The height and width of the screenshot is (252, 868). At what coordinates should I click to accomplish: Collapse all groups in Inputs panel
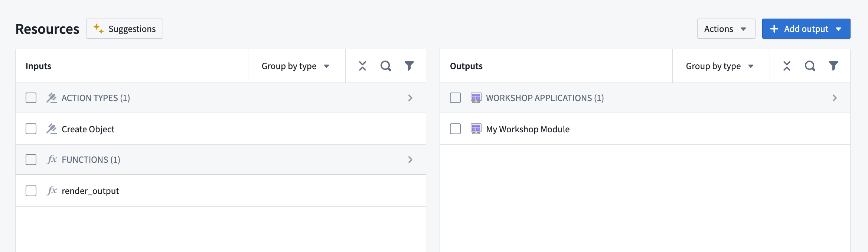tap(362, 66)
